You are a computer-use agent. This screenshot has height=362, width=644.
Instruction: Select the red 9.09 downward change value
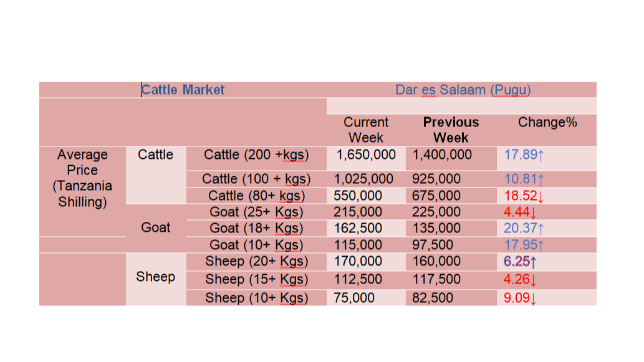[520, 298]
